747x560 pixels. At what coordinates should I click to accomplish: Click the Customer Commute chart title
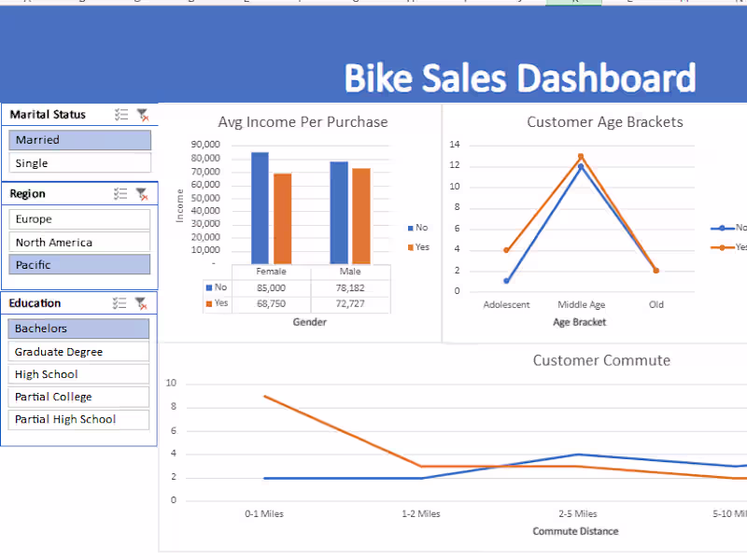coord(601,360)
